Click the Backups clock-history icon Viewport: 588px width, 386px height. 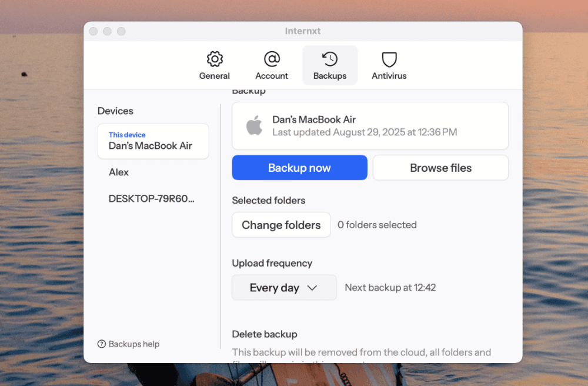pyautogui.click(x=330, y=59)
